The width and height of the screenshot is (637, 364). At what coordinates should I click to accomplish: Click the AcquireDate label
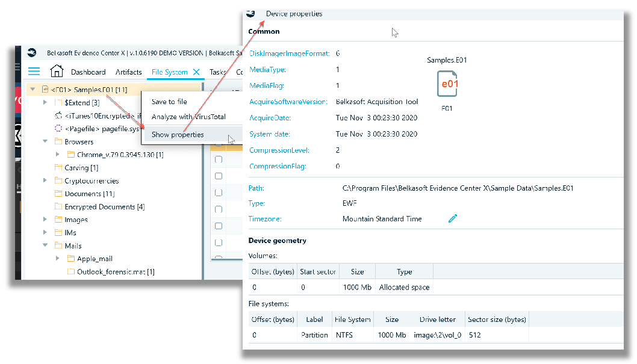(x=270, y=118)
